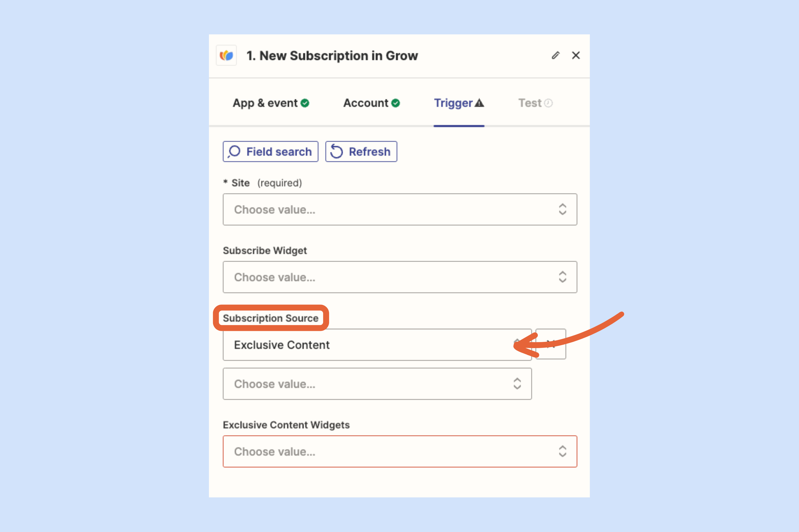The image size is (799, 532).
Task: Click the Grow app logo icon
Action: [x=226, y=55]
